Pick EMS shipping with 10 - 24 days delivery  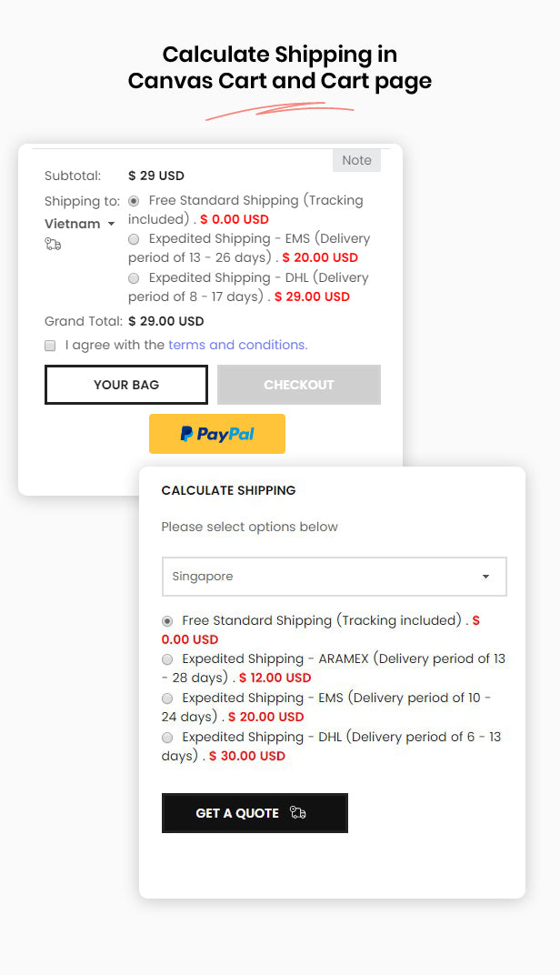167,699
